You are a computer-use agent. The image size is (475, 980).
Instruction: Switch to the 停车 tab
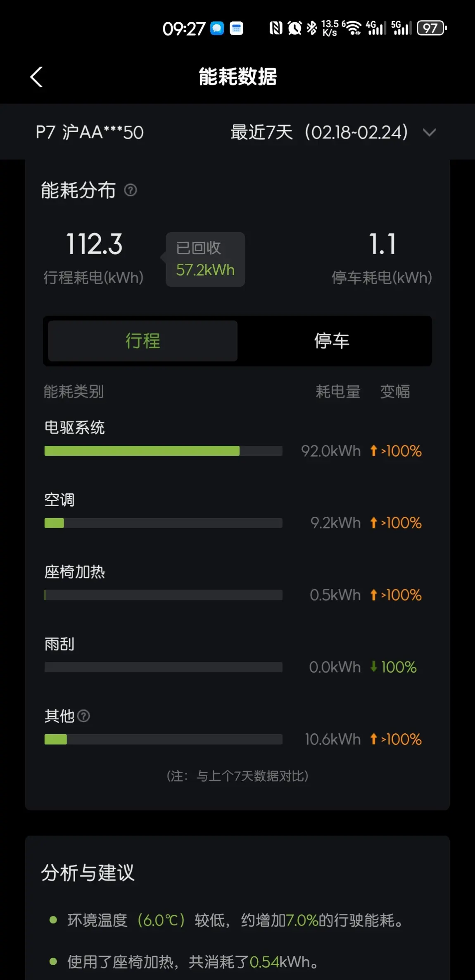[332, 341]
